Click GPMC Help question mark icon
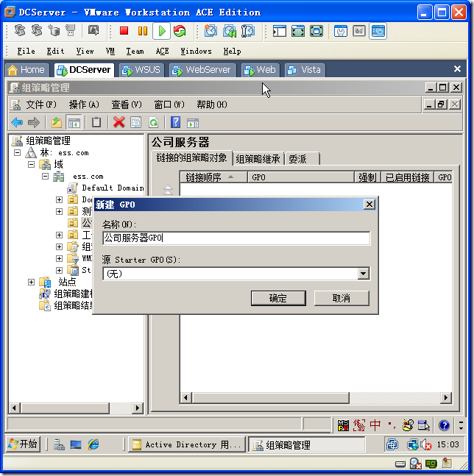474x476 pixels. tap(175, 123)
